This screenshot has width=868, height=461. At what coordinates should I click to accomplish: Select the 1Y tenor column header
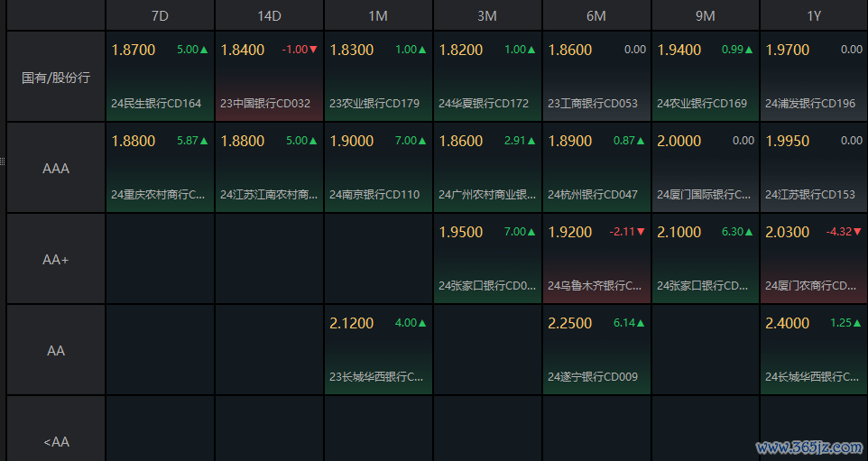(814, 15)
